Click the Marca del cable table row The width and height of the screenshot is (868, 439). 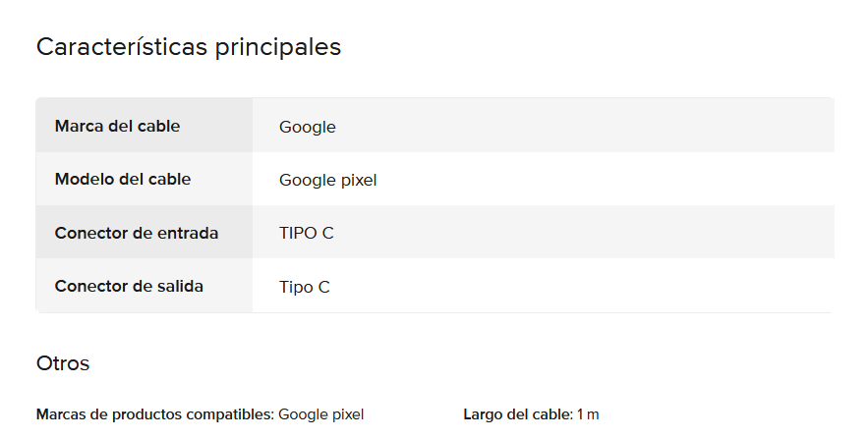point(435,126)
